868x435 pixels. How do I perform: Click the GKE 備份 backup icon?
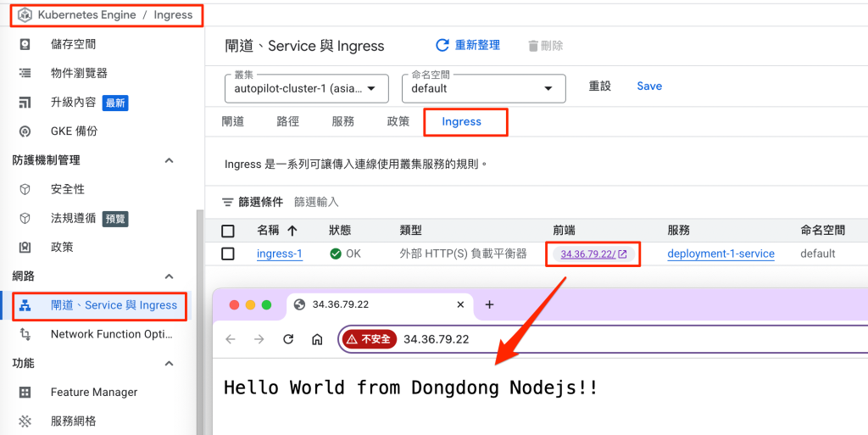[25, 131]
